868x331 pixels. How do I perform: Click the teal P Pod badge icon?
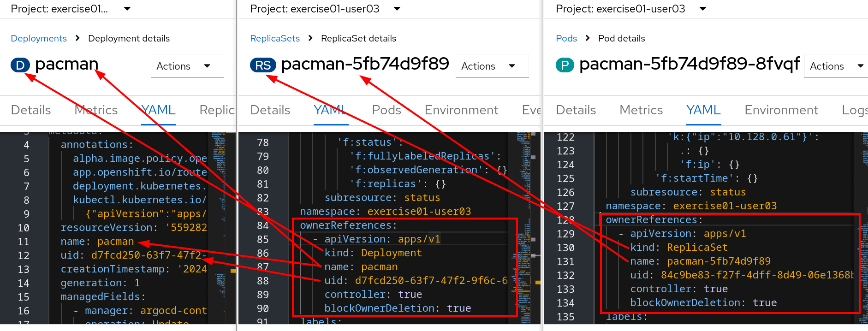tap(565, 65)
